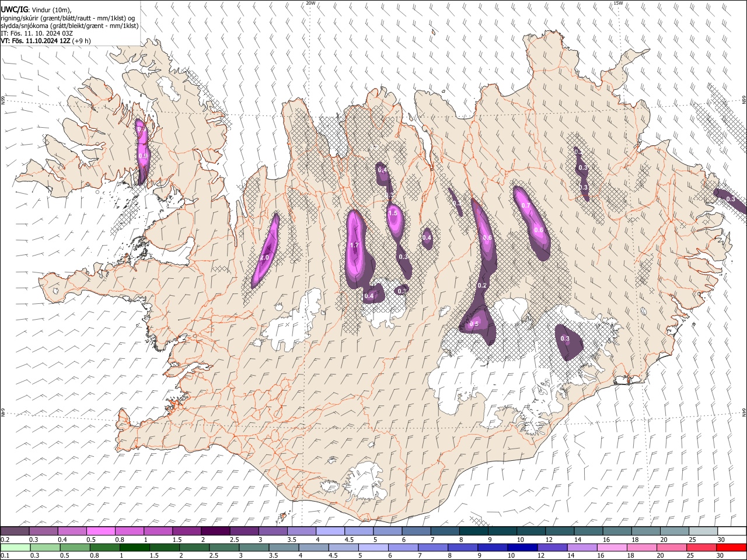Click the pale lavender 4 swatch in upper legend row
This screenshot has width=747, height=560.
point(330,531)
